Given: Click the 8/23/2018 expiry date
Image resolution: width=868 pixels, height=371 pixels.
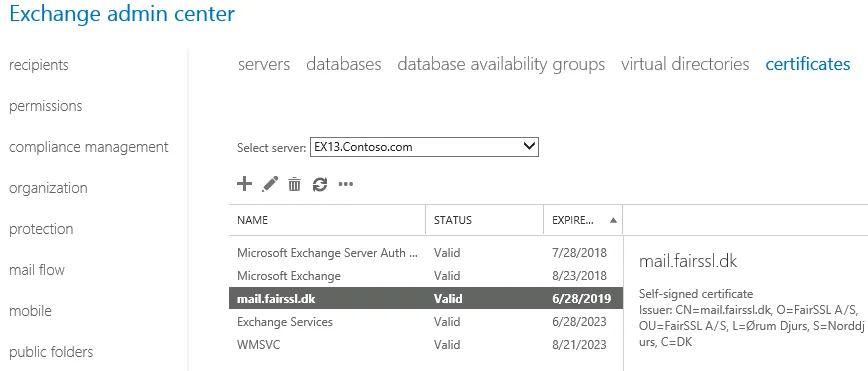Looking at the screenshot, I should click(x=579, y=276).
